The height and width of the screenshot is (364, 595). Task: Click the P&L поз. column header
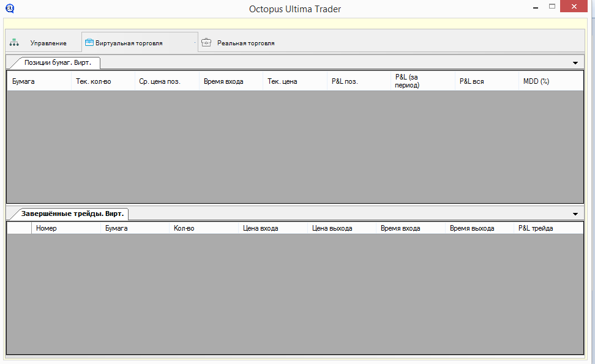tap(359, 81)
